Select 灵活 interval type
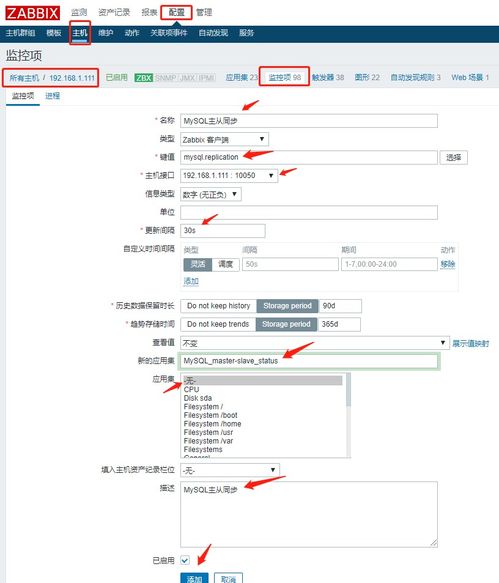 click(198, 264)
